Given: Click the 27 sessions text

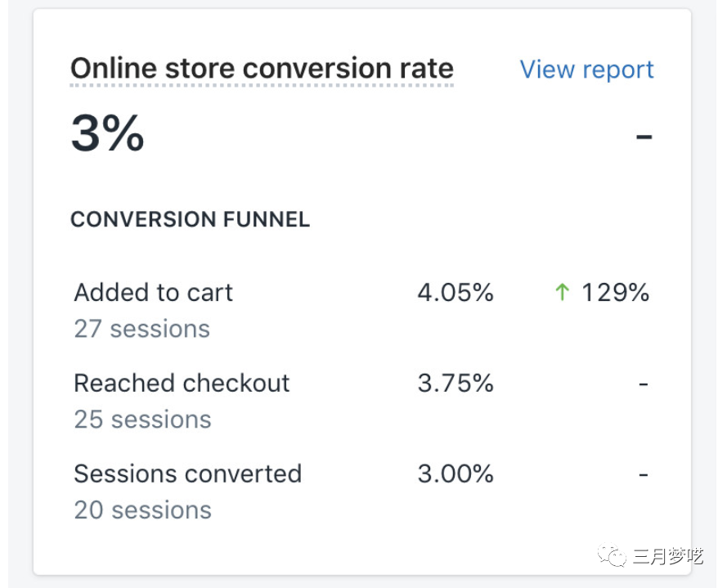Looking at the screenshot, I should (x=141, y=329).
